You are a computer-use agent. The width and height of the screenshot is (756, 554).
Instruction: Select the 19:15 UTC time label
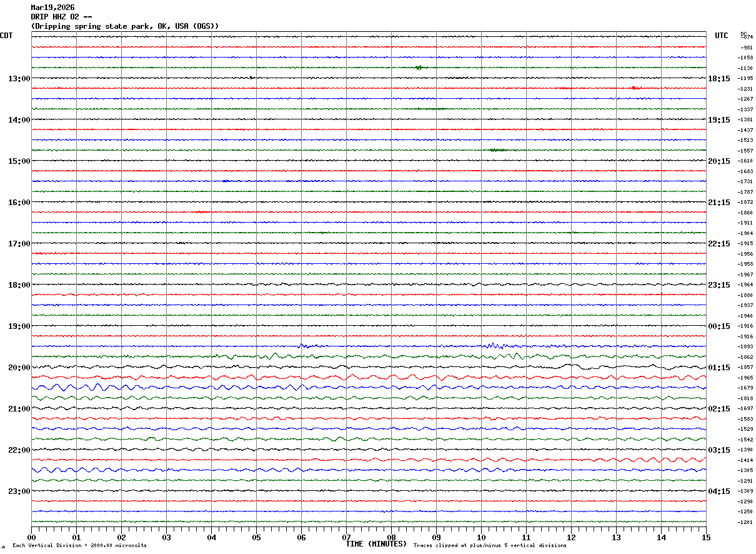[x=719, y=120]
